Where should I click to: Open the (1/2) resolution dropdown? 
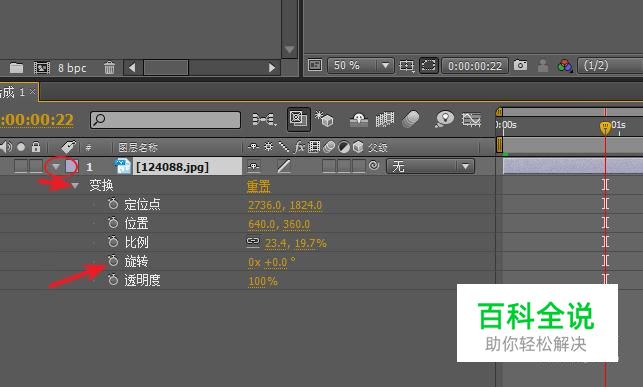pyautogui.click(x=610, y=66)
